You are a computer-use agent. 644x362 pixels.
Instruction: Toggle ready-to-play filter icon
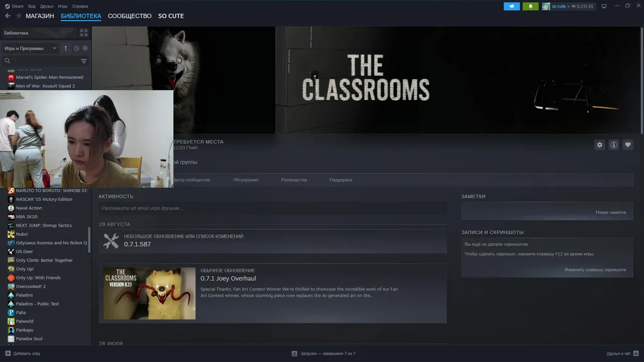click(x=85, y=48)
